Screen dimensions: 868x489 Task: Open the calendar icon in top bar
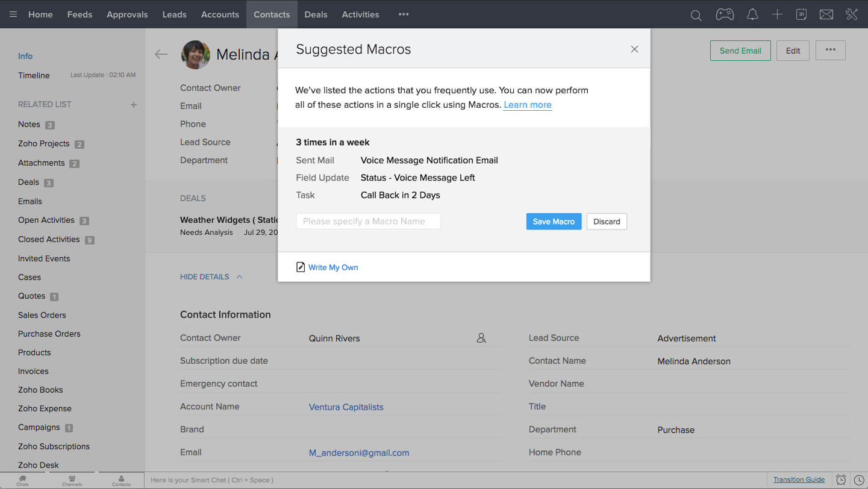801,14
